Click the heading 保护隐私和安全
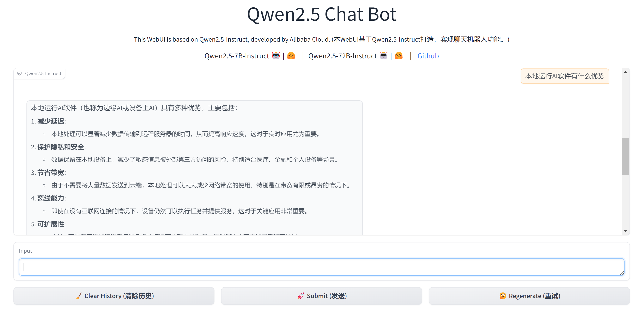644x313 pixels. [61, 147]
